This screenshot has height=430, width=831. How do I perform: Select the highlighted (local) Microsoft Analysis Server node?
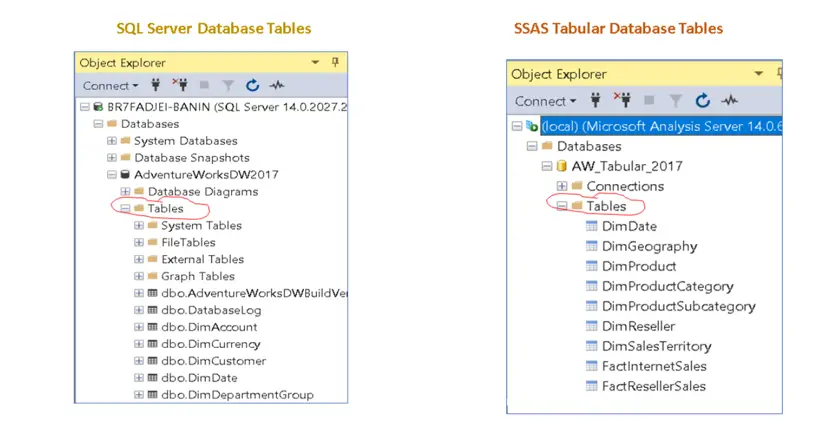(x=661, y=126)
